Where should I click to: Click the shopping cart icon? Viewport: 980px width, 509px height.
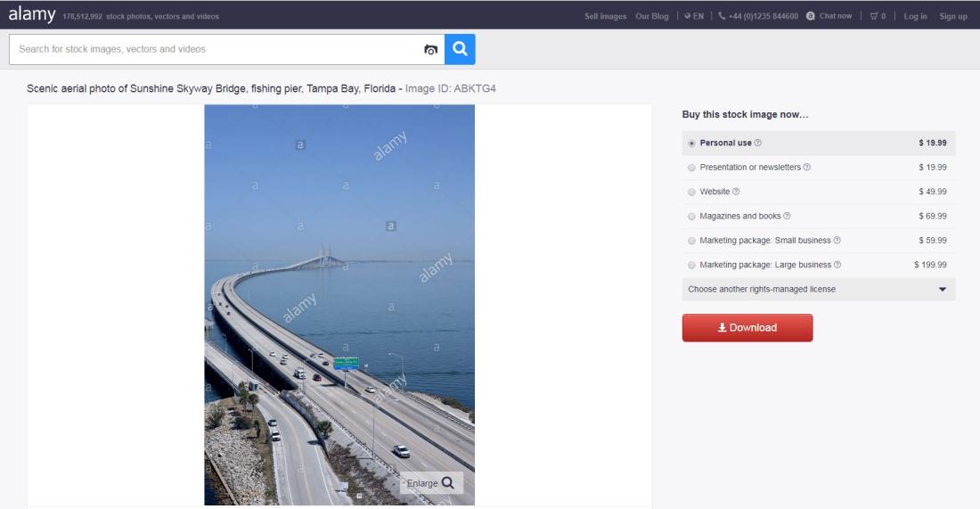(874, 16)
